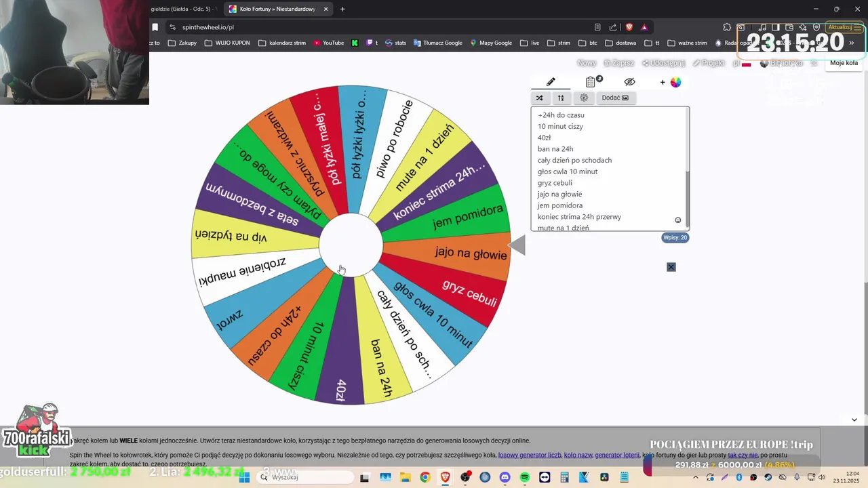Close the ad with the X button

coord(671,267)
